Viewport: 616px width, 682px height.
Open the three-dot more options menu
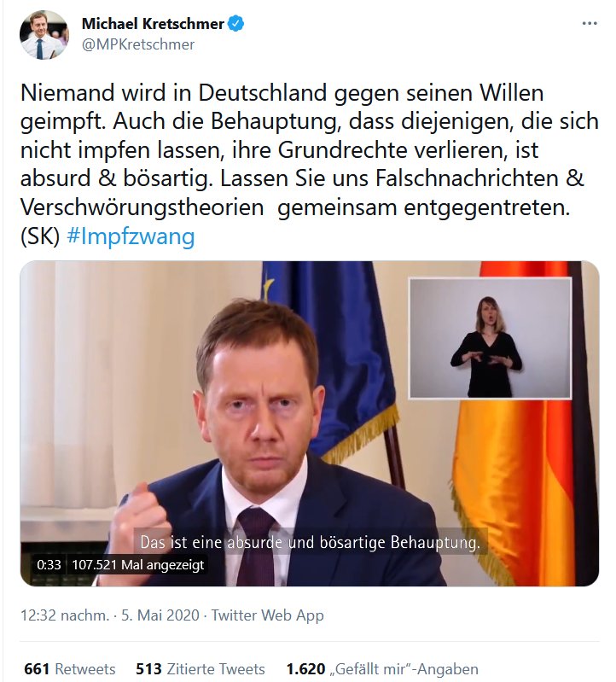(x=590, y=24)
